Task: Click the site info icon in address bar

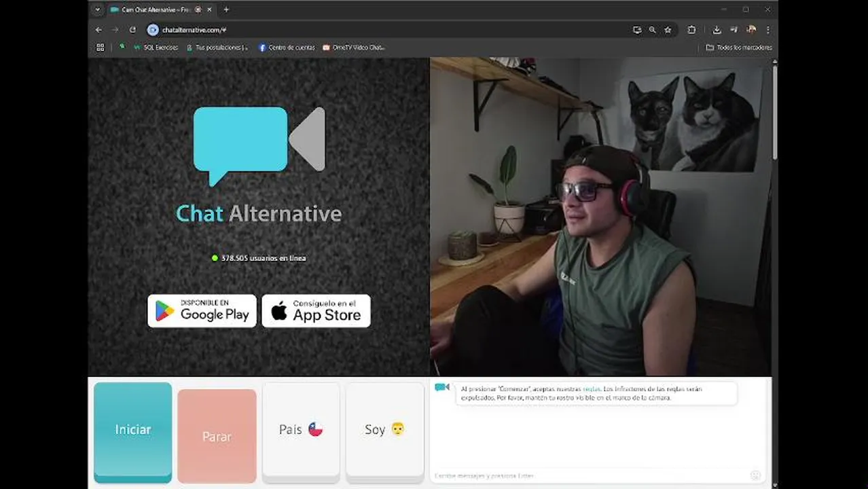Action: 153,30
